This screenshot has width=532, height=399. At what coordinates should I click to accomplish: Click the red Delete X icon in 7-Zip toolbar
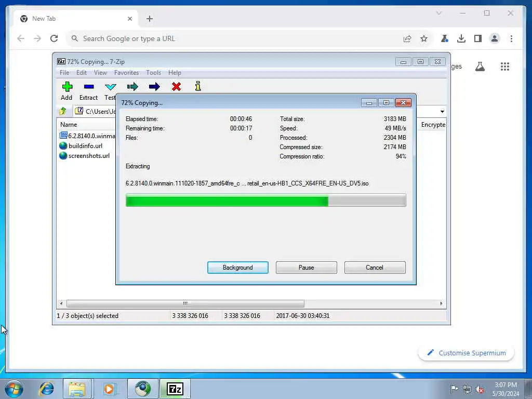[x=176, y=87]
